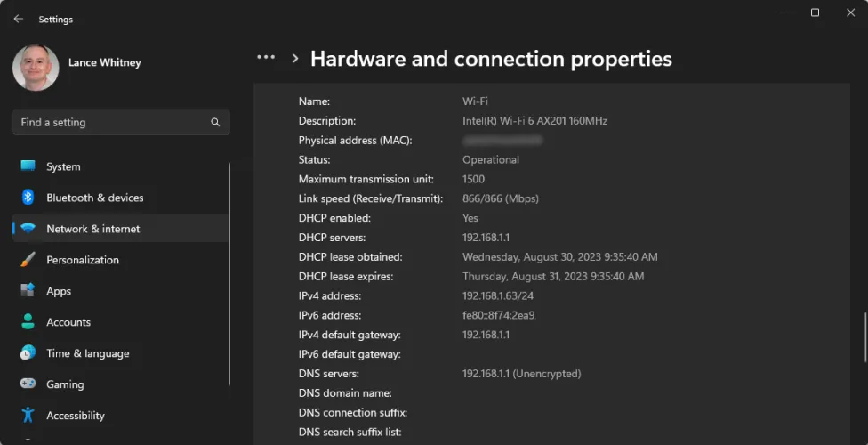The image size is (868, 445).
Task: Click the breadcrumb chevron arrow
Action: point(295,59)
